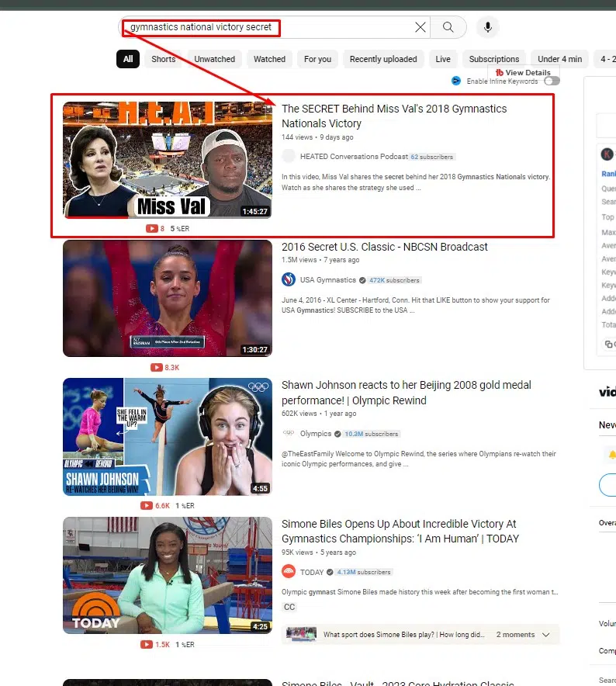Clear the search query with the X icon
The image size is (616, 686).
tap(420, 27)
